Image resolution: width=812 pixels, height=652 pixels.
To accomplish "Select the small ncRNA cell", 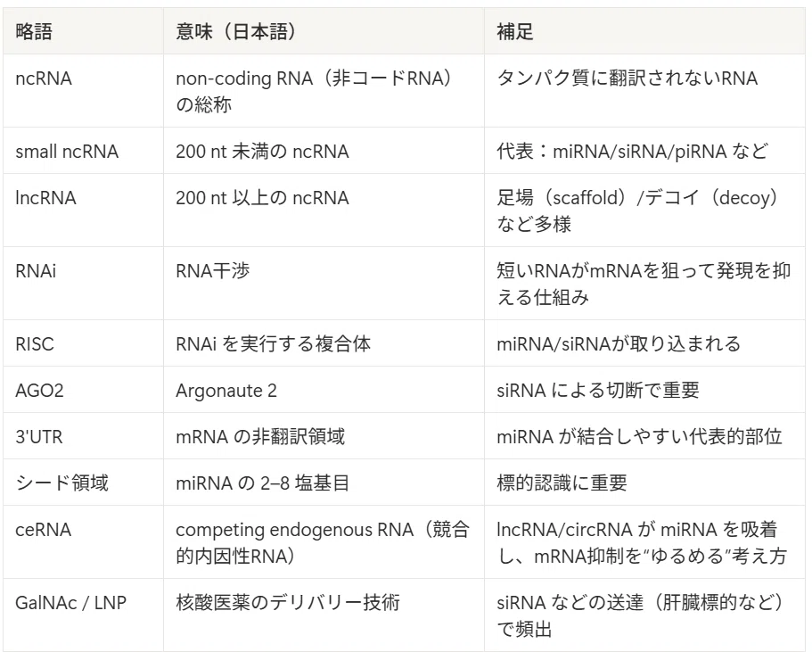I will 84,151.
